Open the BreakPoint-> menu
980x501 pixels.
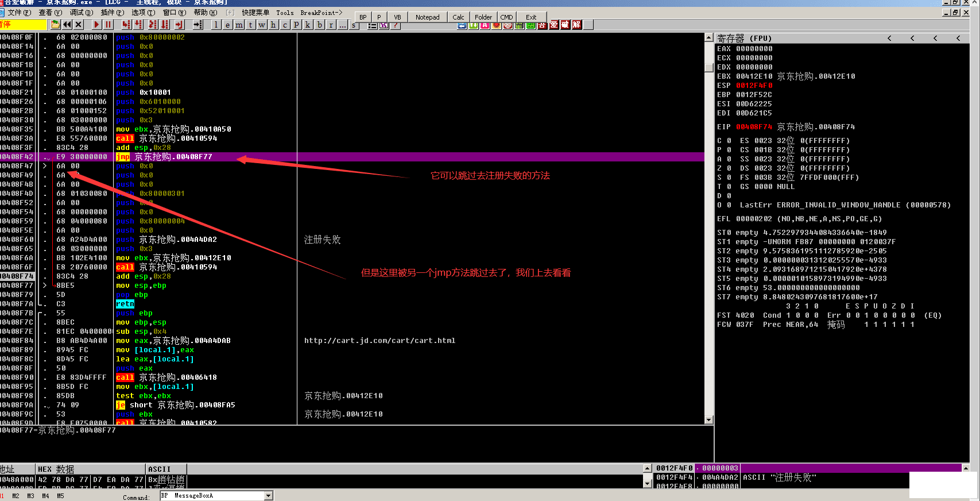click(x=321, y=12)
